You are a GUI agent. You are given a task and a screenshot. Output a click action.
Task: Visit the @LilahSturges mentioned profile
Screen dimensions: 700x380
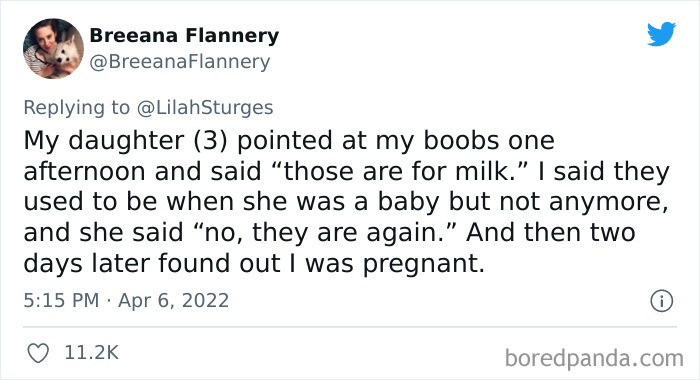click(x=205, y=108)
